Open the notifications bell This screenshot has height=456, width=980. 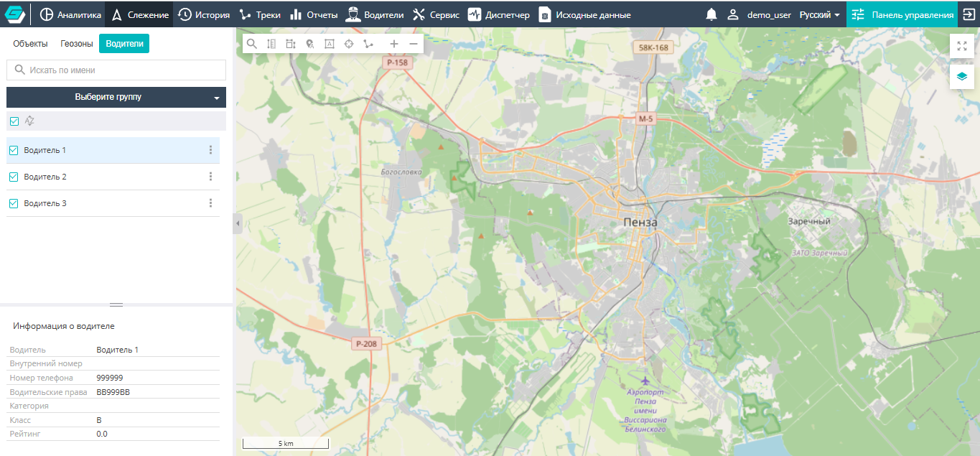(x=711, y=14)
